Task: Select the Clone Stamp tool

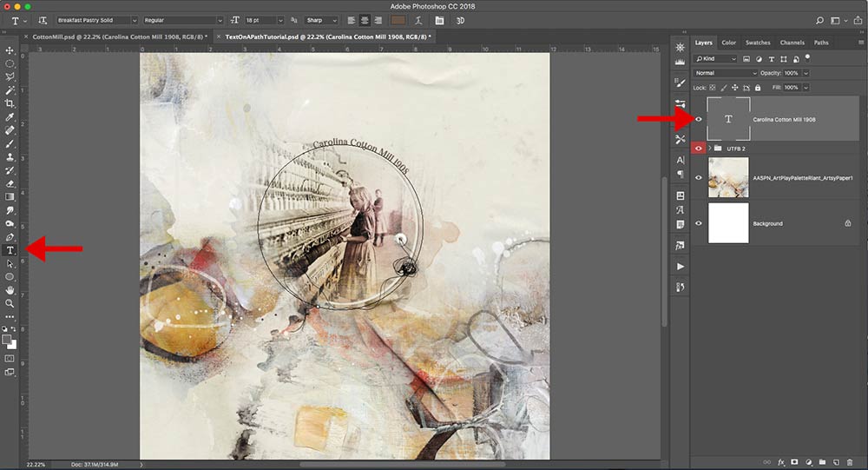Action: tap(10, 157)
